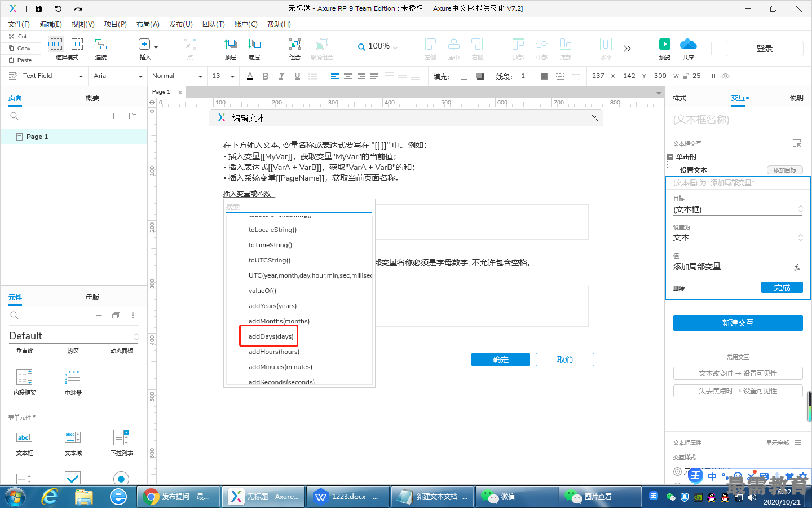The height and width of the screenshot is (508, 812).
Task: Center-align text in format bar
Action: 348,76
